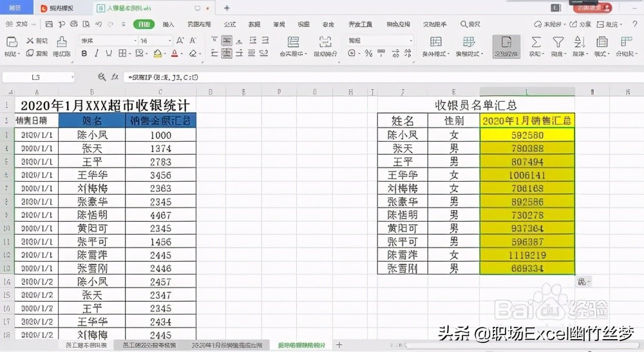This screenshot has width=644, height=352.
Task: Click the search button with magnifier in menu bar
Action: click(x=470, y=24)
